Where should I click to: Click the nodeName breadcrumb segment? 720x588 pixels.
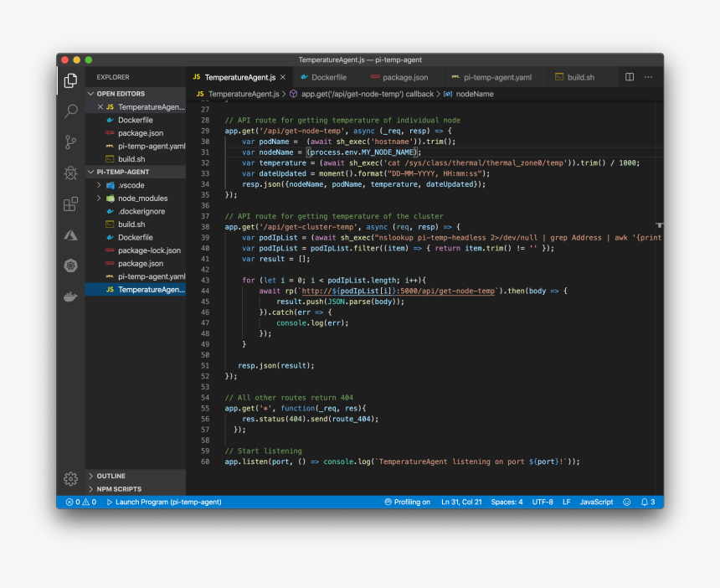pyautogui.click(x=469, y=94)
